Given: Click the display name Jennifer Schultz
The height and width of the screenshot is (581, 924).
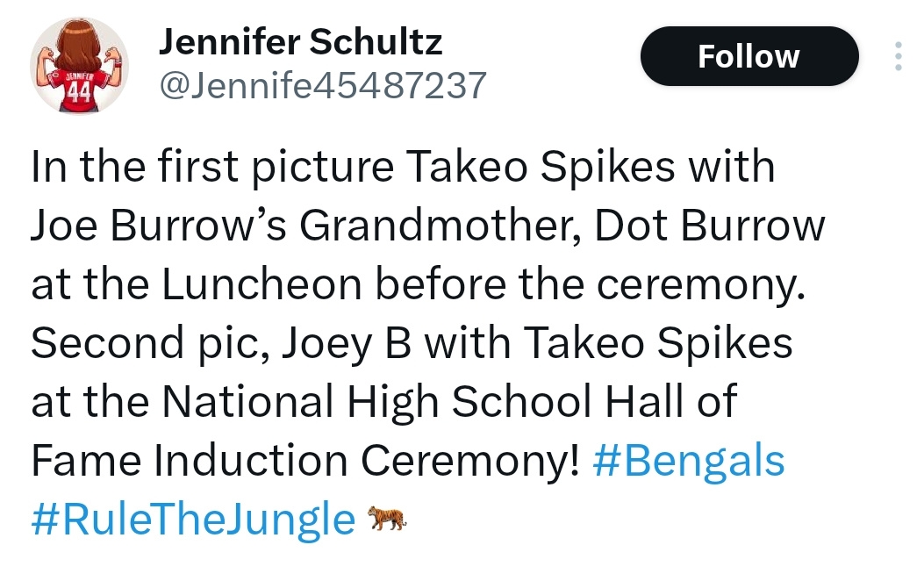Looking at the screenshot, I should click(x=300, y=42).
